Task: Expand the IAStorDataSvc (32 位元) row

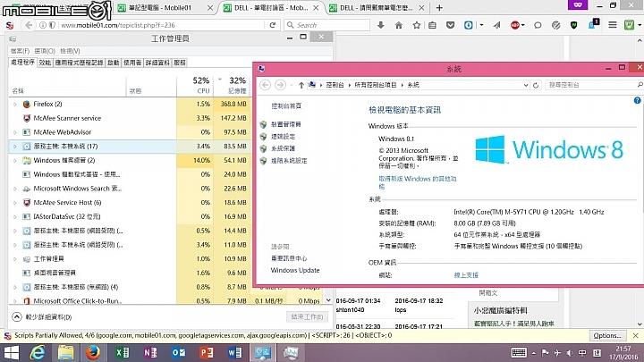Action: 15,216
